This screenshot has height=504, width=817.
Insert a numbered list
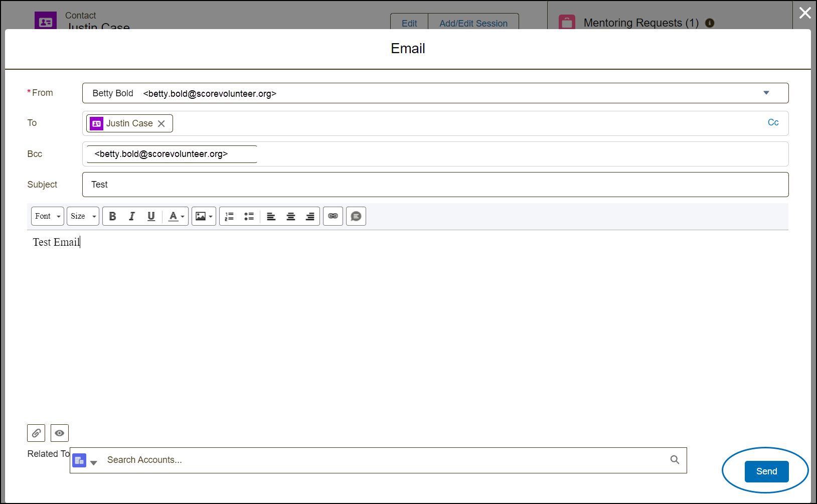point(229,216)
